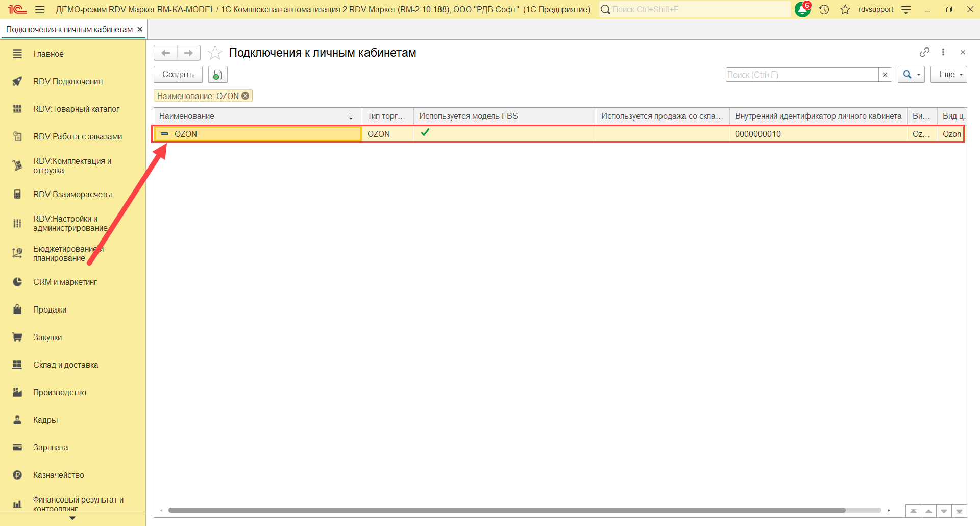This screenshot has height=526, width=980.
Task: Focus the global search Ctrl+Shift+F field
Action: tap(695, 9)
